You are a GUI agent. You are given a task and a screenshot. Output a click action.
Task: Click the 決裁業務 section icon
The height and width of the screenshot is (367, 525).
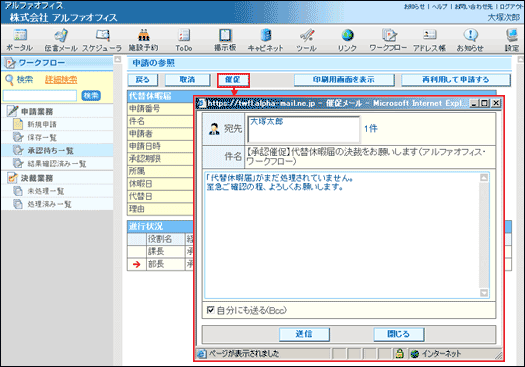[x=12, y=178]
